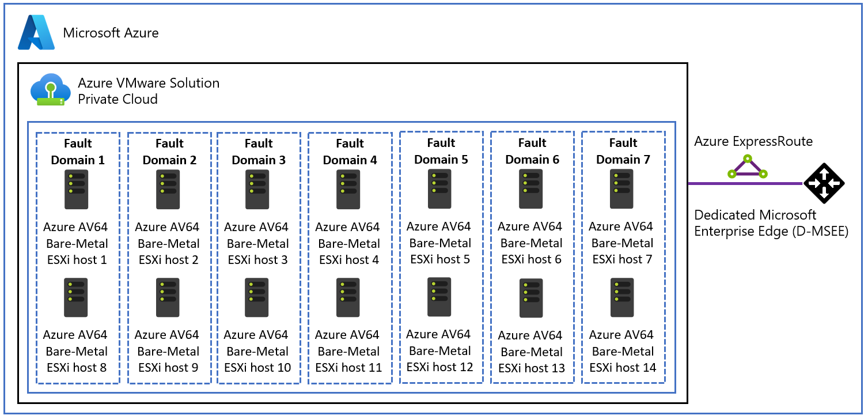Click the "Fault Domain 7" heading

tap(623, 151)
